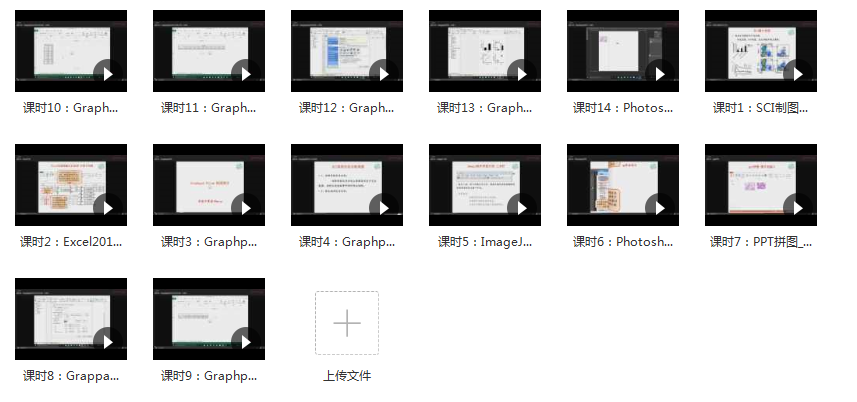Play the 课时3 video
This screenshot has height=402, width=857.
[245, 208]
